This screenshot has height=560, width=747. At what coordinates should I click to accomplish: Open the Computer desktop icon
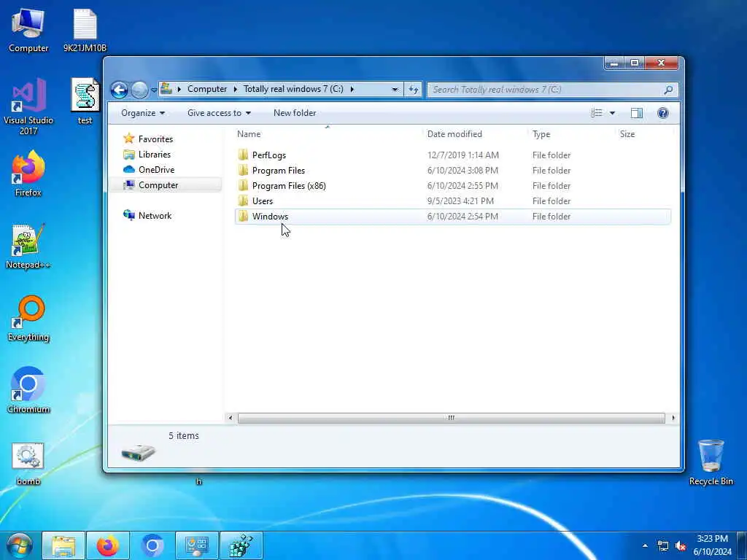coord(28,29)
